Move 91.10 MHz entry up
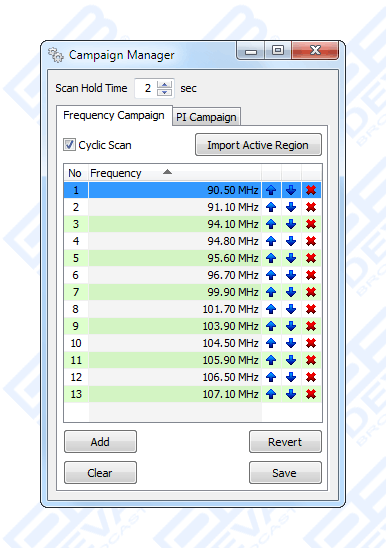 (x=271, y=207)
